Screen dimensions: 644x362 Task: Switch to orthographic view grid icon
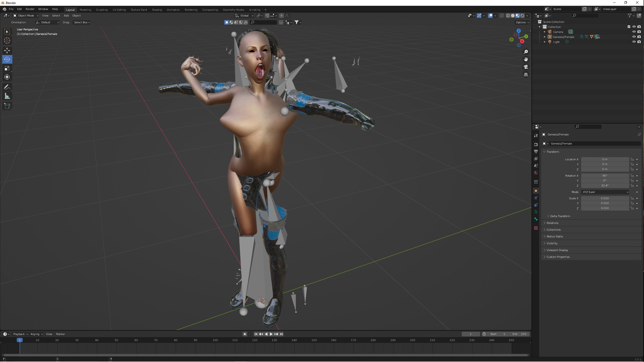pyautogui.click(x=526, y=75)
